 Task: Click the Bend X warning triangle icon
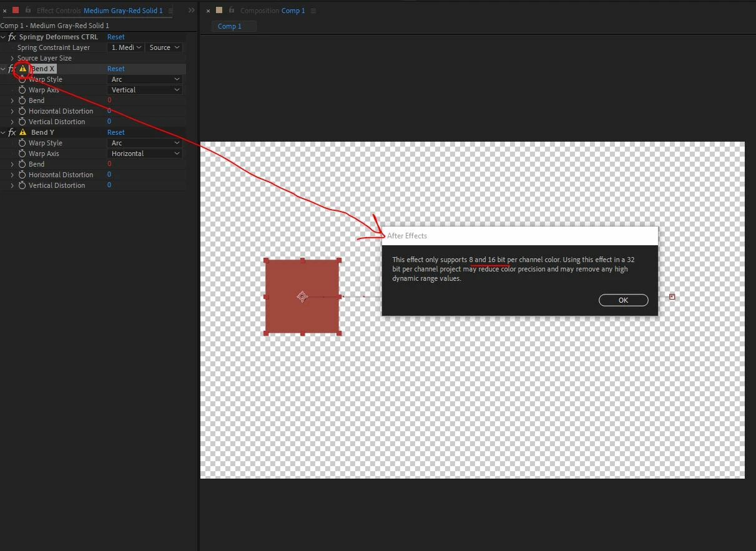(x=23, y=69)
